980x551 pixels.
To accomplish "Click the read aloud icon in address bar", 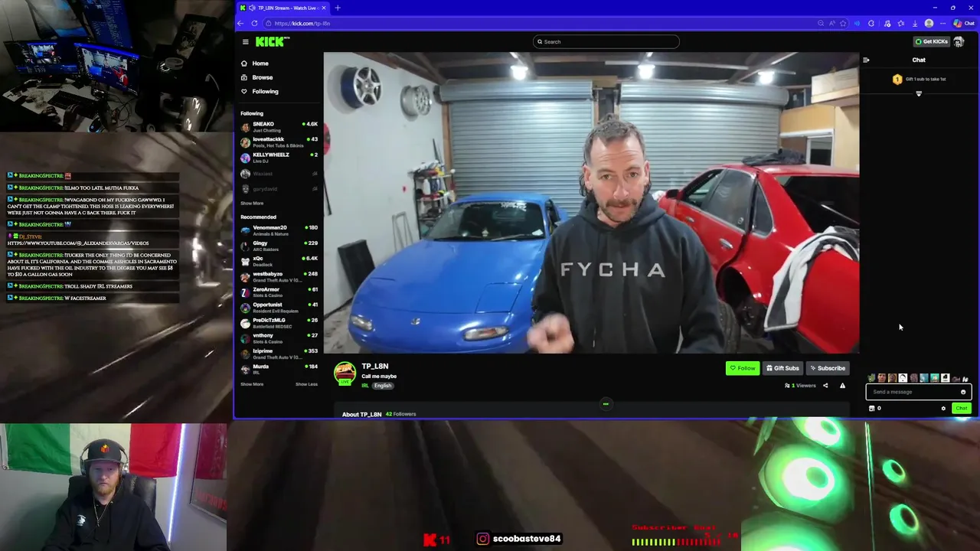I will (831, 23).
